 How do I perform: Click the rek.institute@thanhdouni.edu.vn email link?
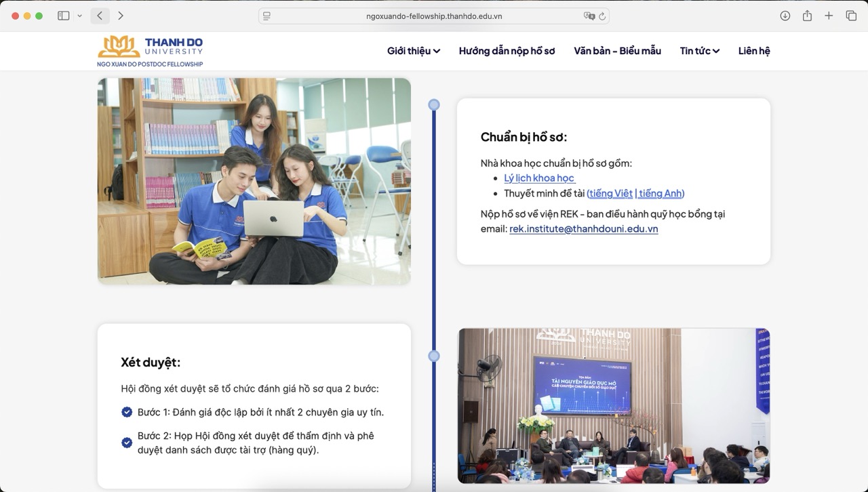[x=583, y=229]
